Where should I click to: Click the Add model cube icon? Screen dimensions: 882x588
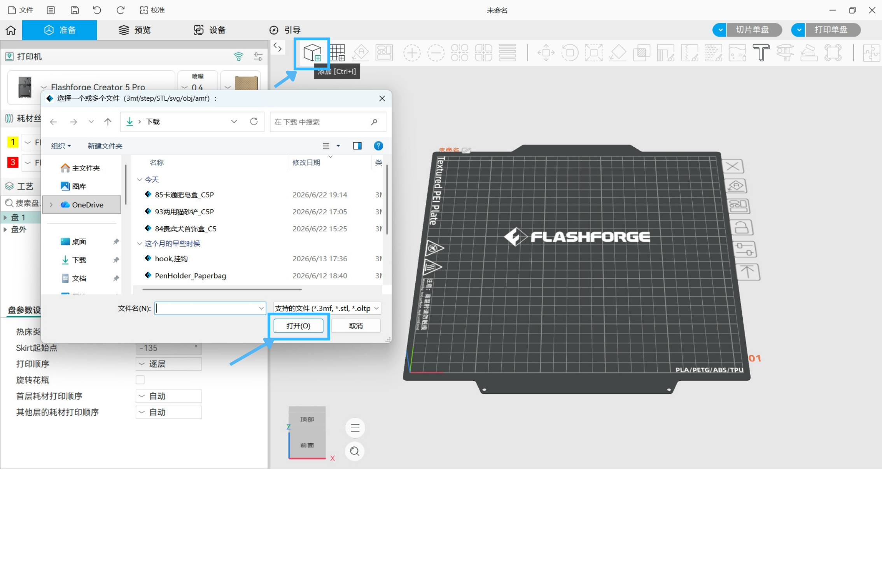pyautogui.click(x=312, y=53)
